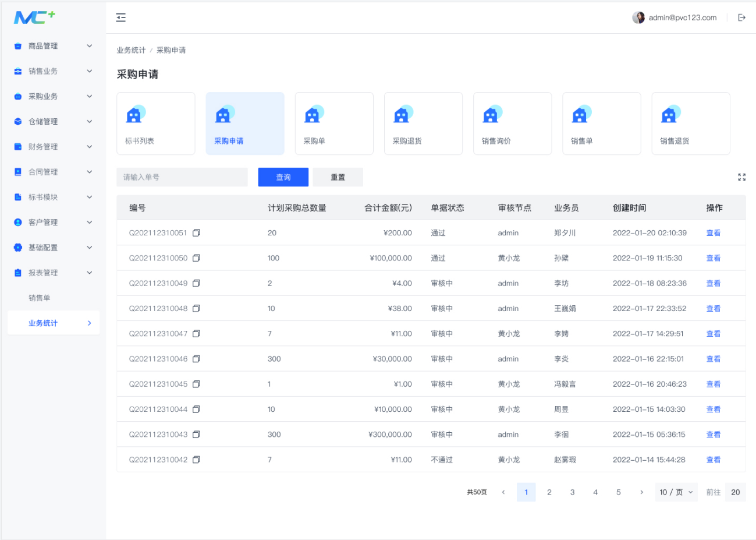Expand the 商品管理 sidebar menu
The height and width of the screenshot is (540, 756).
click(x=54, y=46)
